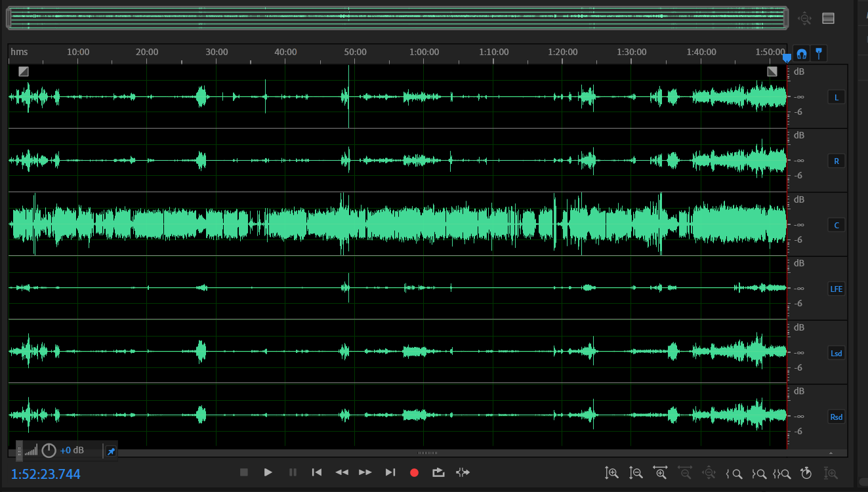The width and height of the screenshot is (868, 492).
Task: Adjust the HUD amplitude gain knob
Action: coord(49,451)
